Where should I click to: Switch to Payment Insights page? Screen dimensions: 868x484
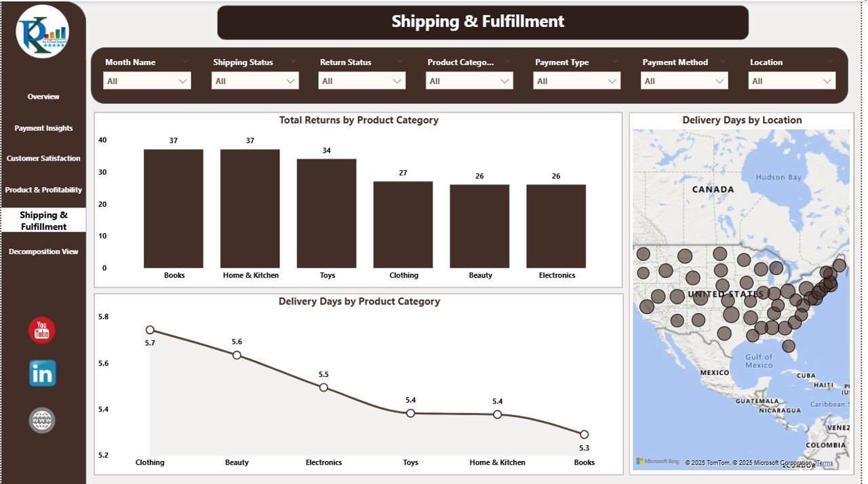[43, 128]
